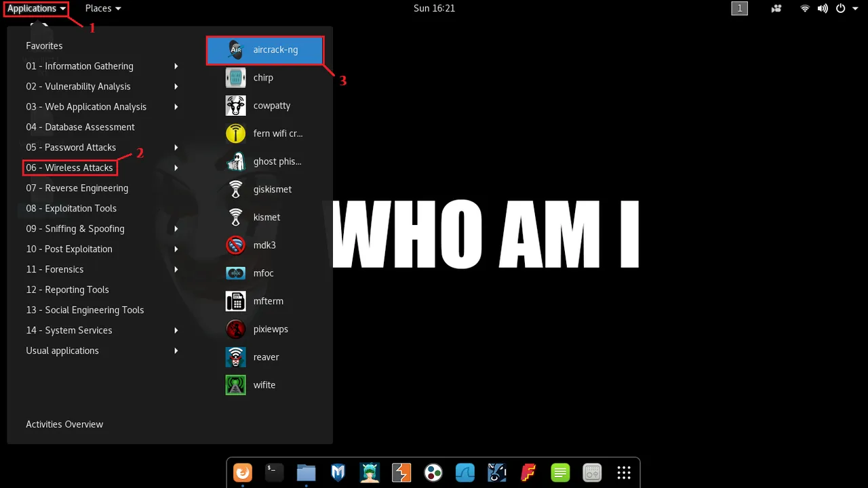Launch Metasploit from the dock
Screen dimensions: 868x488
click(338, 472)
